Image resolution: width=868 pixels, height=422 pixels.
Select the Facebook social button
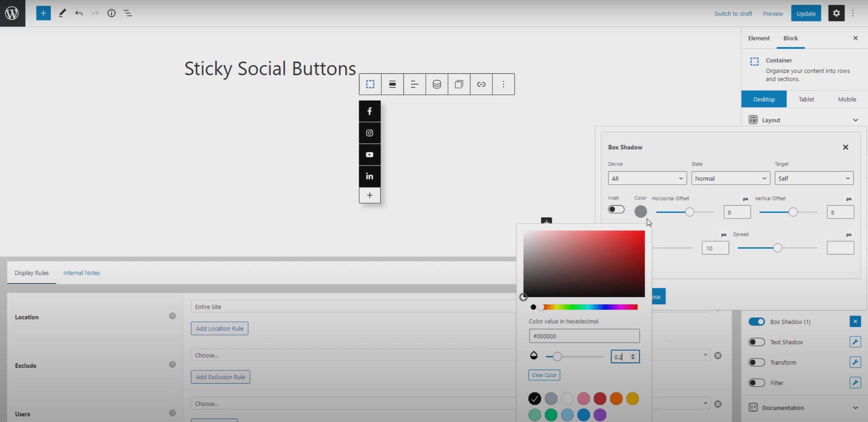pyautogui.click(x=369, y=111)
